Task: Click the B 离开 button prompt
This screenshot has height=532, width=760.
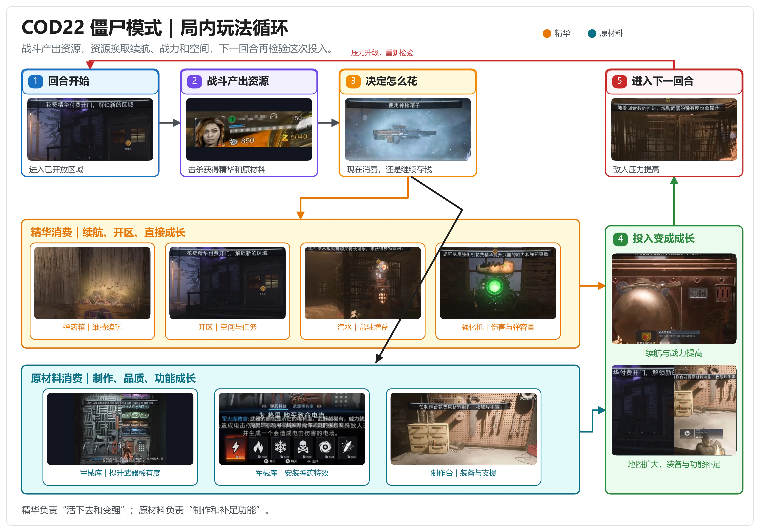Action: tap(270, 461)
